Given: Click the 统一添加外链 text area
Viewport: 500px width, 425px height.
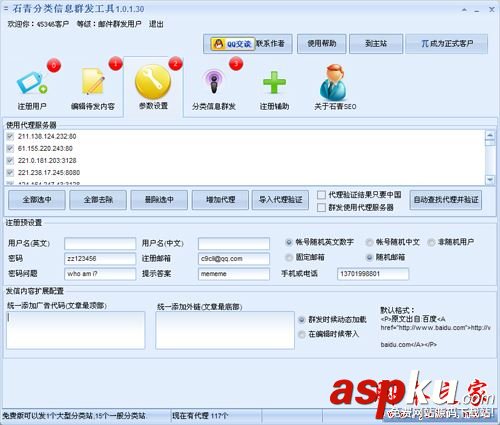Looking at the screenshot, I should 225,330.
